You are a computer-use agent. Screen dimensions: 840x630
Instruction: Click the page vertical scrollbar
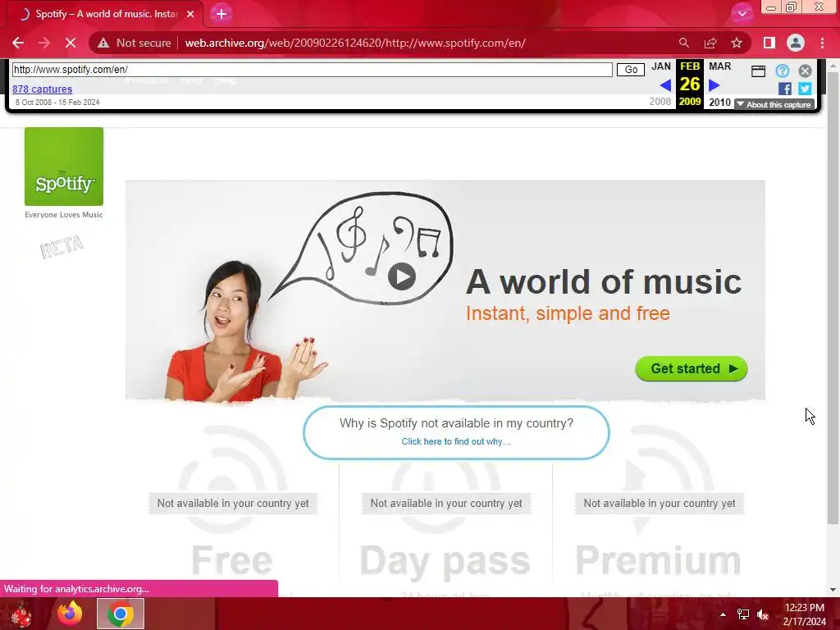pyautogui.click(x=833, y=297)
